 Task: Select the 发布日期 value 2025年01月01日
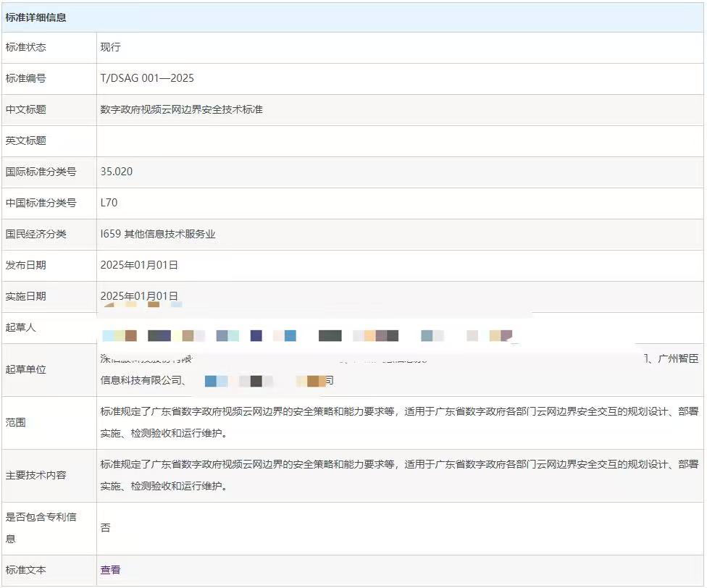click(139, 265)
